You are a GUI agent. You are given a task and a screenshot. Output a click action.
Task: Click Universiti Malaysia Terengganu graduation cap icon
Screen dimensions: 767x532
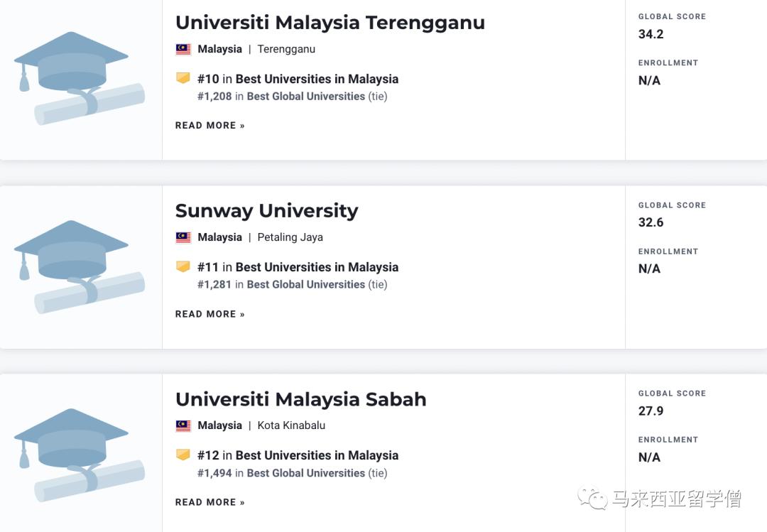pyautogui.click(x=78, y=77)
